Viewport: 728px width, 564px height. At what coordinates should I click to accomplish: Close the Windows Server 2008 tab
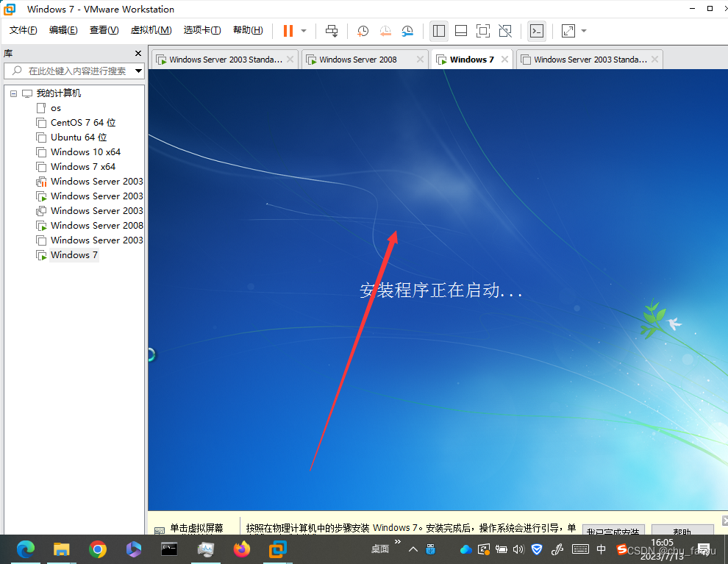[420, 59]
